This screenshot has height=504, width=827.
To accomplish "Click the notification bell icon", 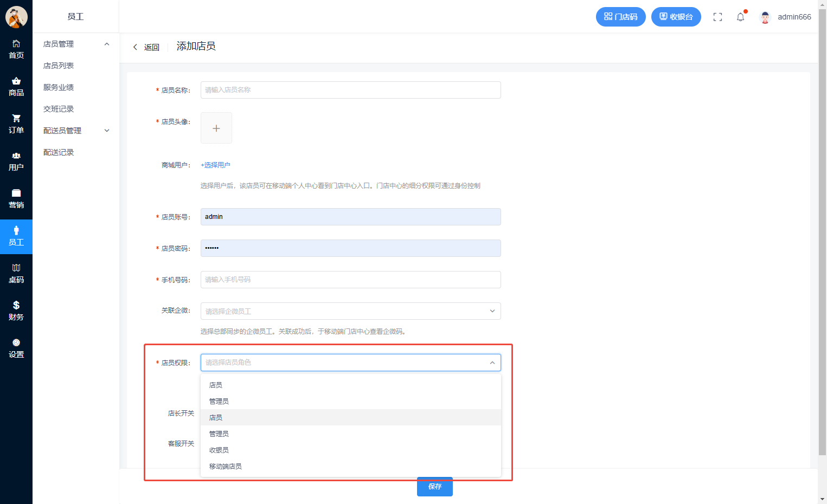I will point(740,17).
